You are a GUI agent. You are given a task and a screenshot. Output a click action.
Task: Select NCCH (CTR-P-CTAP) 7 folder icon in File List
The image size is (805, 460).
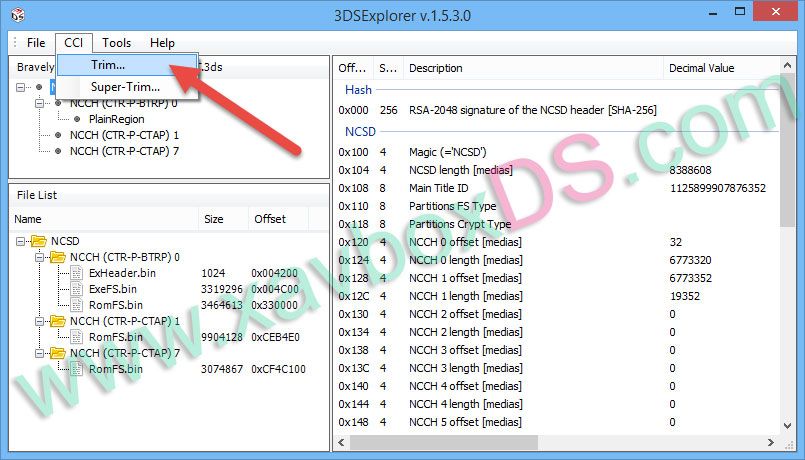click(58, 353)
